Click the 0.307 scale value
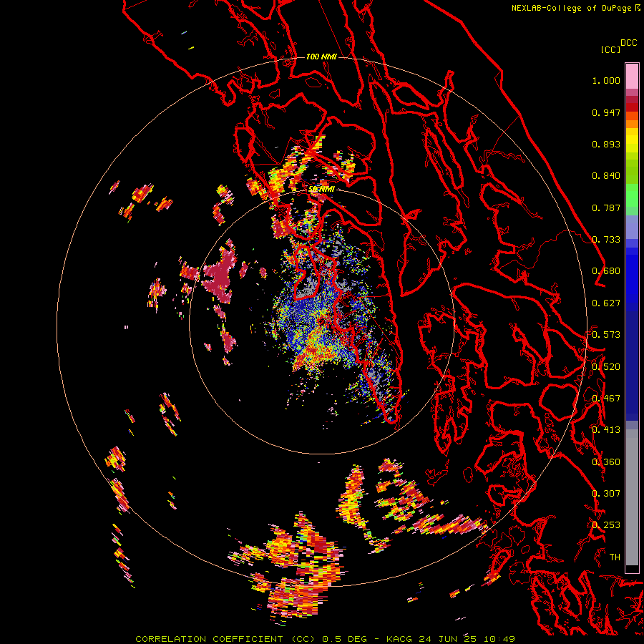Viewport: 644px width, 644px height. click(x=606, y=494)
